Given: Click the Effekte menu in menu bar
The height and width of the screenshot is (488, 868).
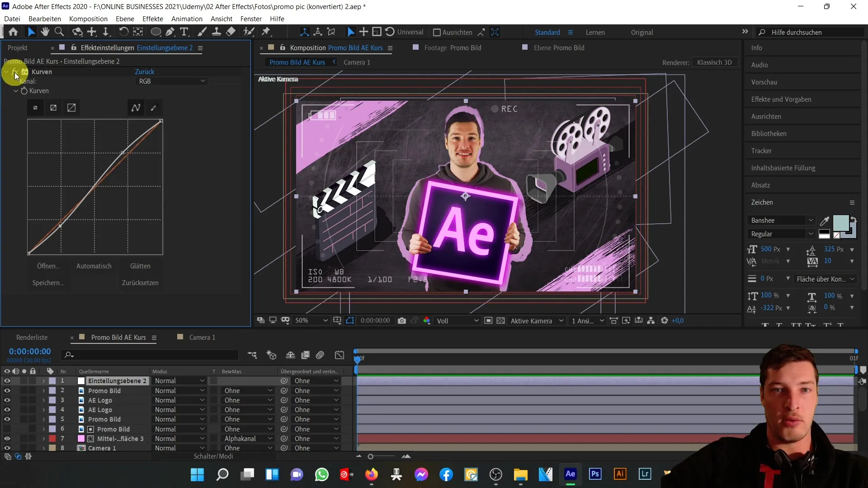Looking at the screenshot, I should coord(153,19).
